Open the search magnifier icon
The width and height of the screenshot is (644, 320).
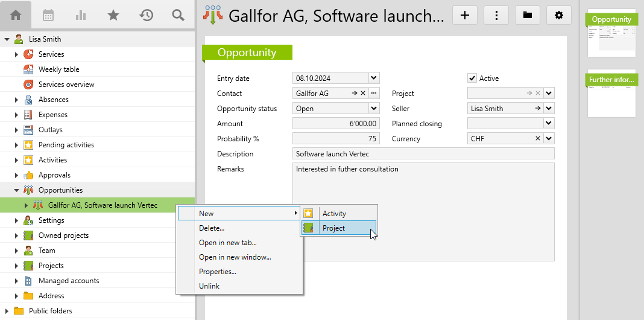tap(178, 15)
